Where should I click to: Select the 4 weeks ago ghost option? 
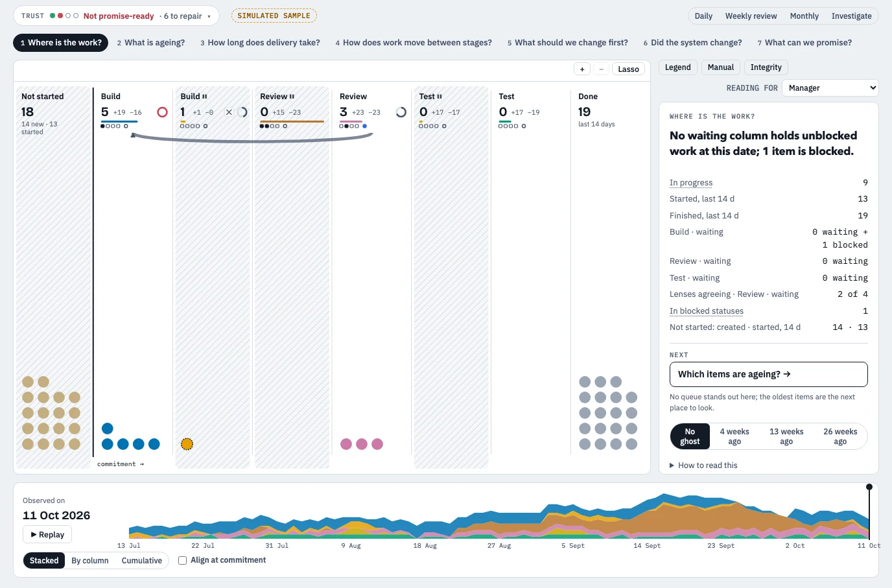[734, 436]
